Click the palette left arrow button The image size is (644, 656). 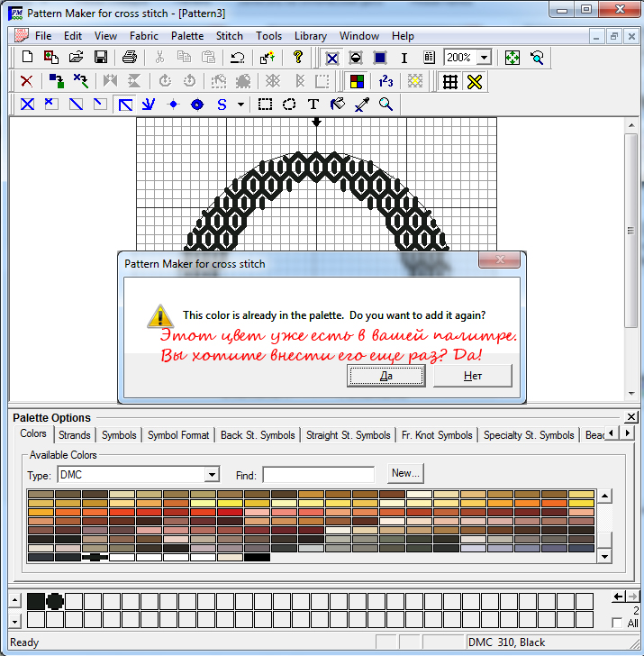617,597
